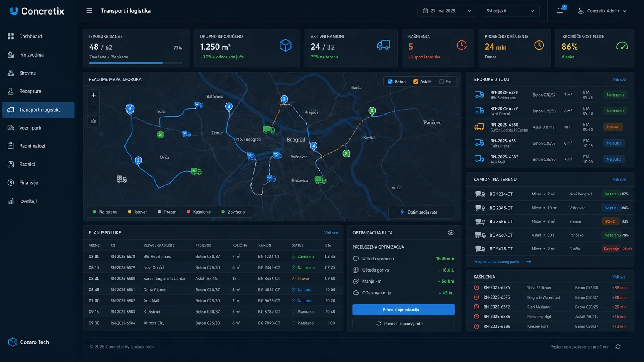This screenshot has height=362, width=644.
Task: Open the Svi objekti dropdown
Action: [510, 11]
